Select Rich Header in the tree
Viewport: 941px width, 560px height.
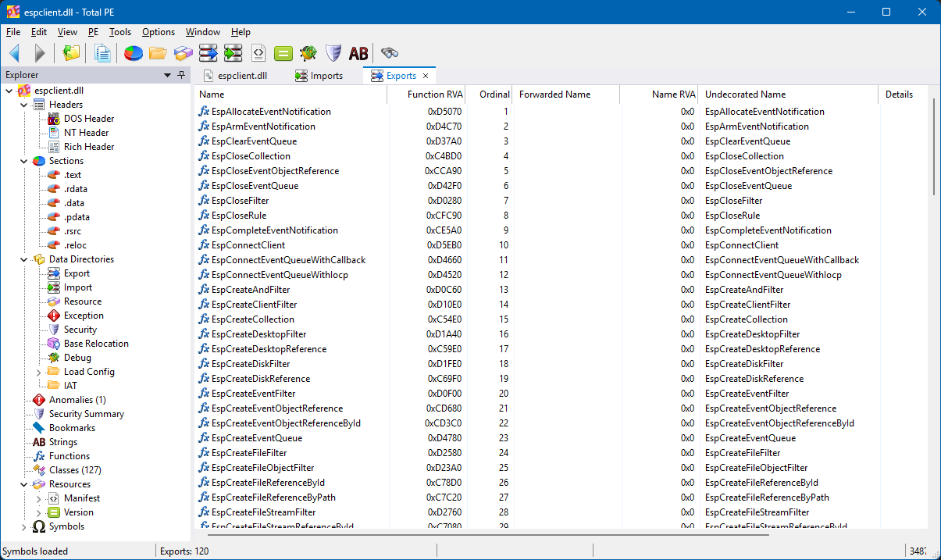pos(89,147)
